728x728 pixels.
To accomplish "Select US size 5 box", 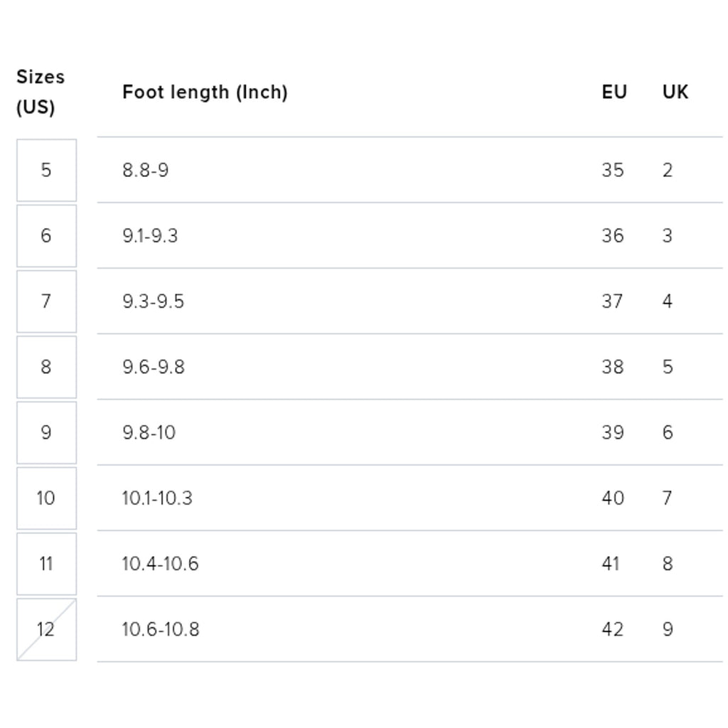I will [46, 170].
